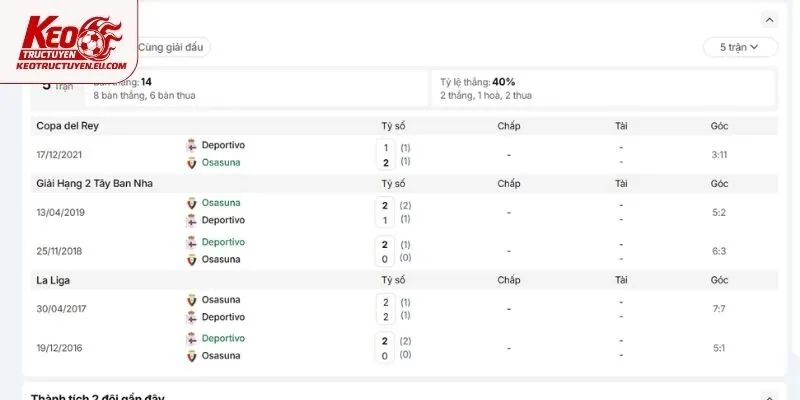Screen dimensions: 800x400
Task: Click Deportivo crest in 17/12/2021 match
Action: [191, 145]
